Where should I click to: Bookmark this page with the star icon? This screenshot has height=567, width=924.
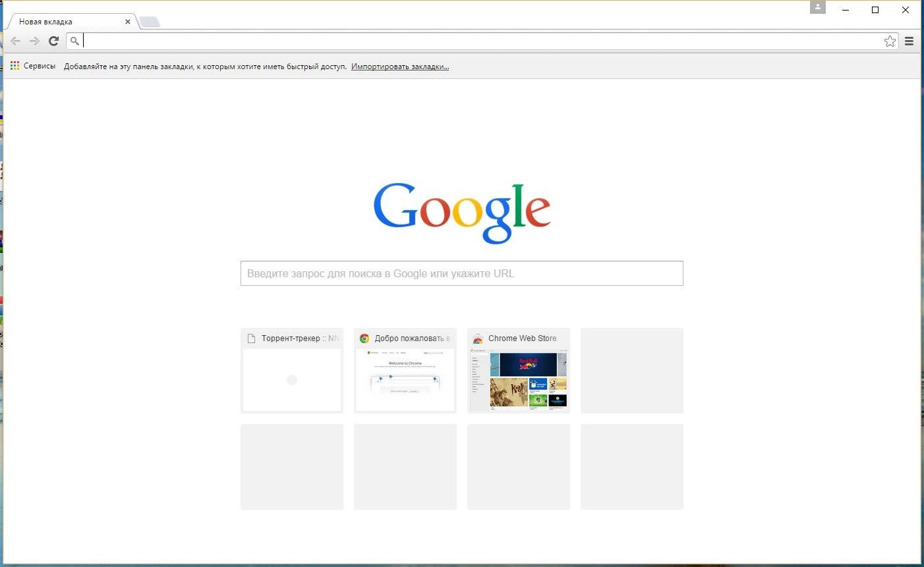[x=890, y=41]
